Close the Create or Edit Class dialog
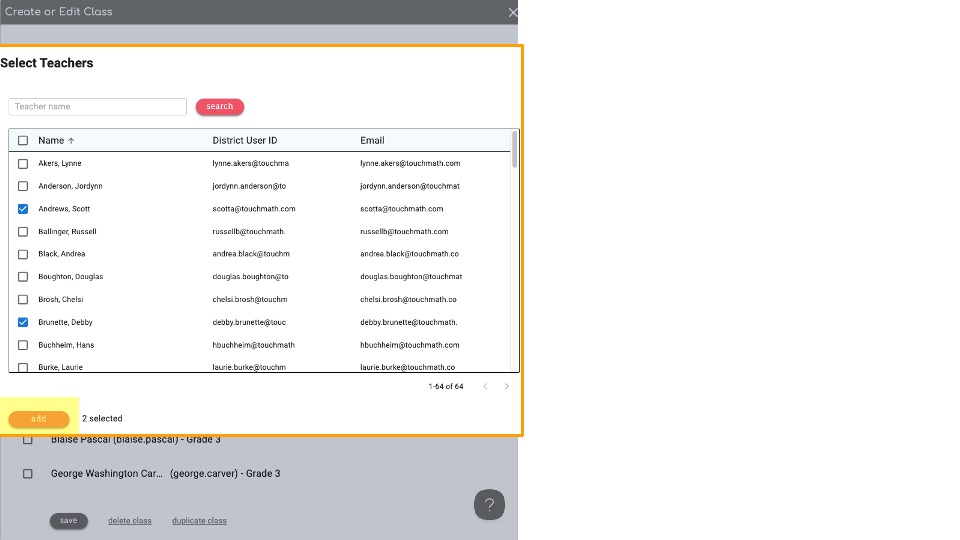This screenshot has height=540, width=960. (x=512, y=12)
